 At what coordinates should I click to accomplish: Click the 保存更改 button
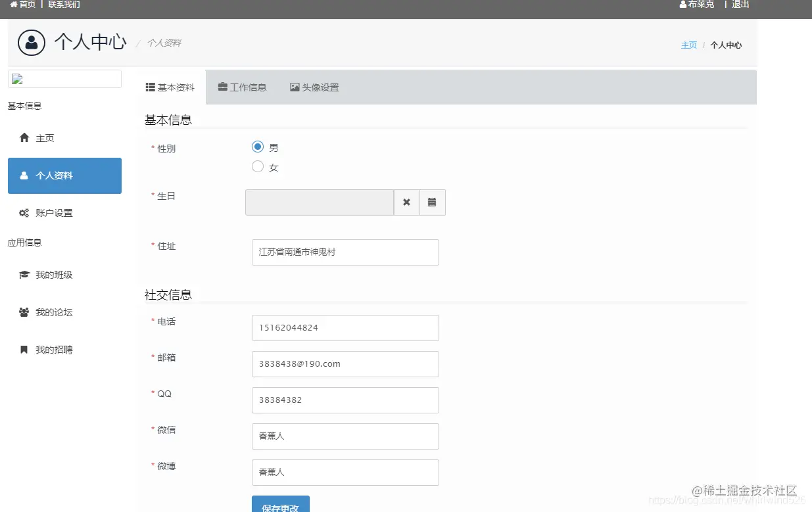(281, 505)
